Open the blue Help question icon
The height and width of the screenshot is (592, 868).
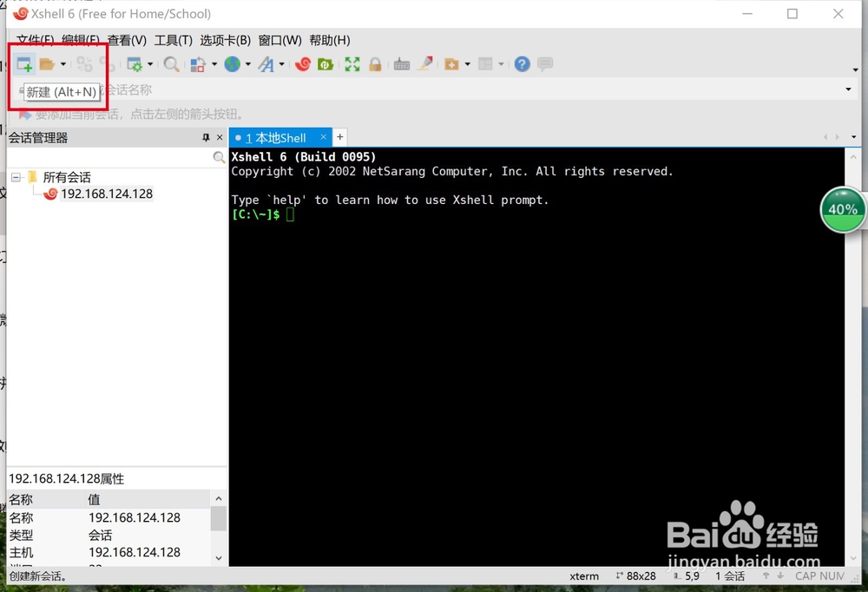tap(522, 64)
